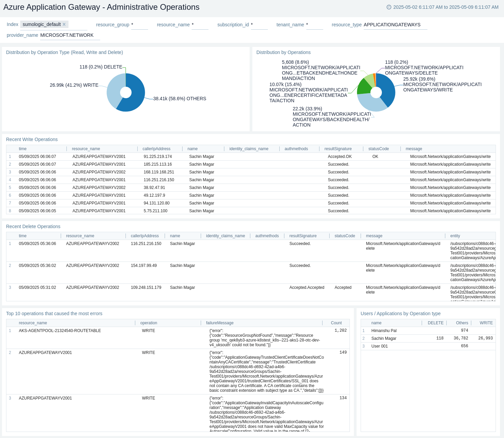
Task: Click caller IP 168.119.168.251
Action: pyautogui.click(x=159, y=172)
